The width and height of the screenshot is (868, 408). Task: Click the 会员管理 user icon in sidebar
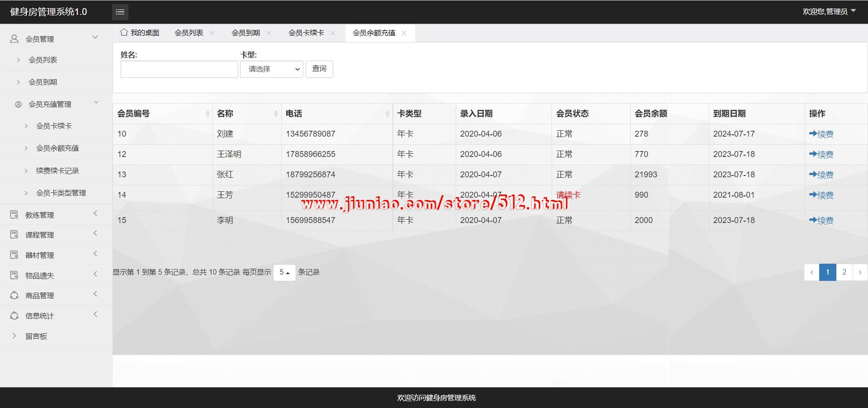pyautogui.click(x=14, y=39)
